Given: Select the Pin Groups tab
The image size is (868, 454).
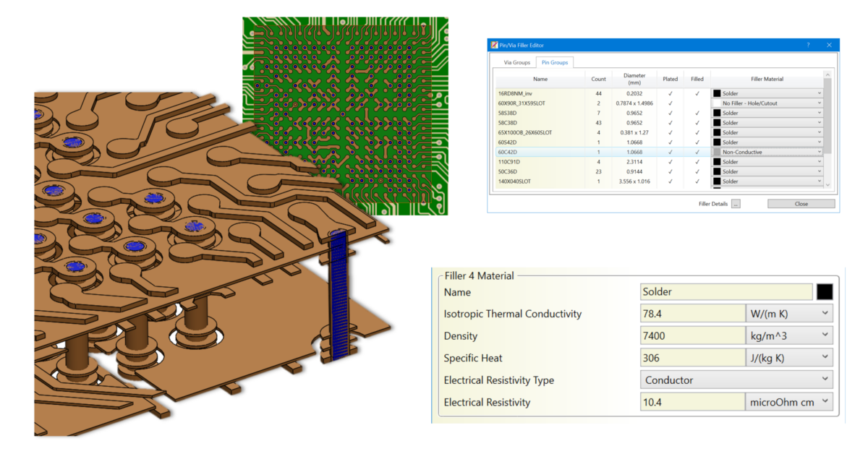Looking at the screenshot, I should coord(554,62).
